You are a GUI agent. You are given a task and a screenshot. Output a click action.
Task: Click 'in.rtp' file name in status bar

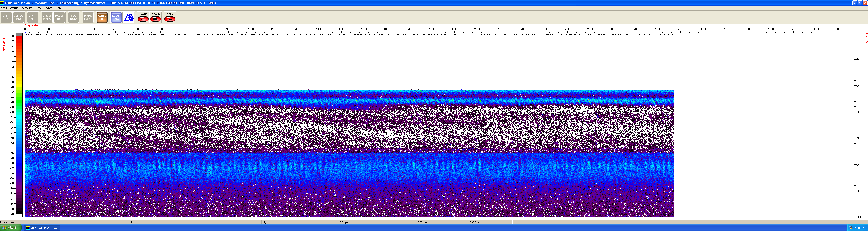click(134, 222)
